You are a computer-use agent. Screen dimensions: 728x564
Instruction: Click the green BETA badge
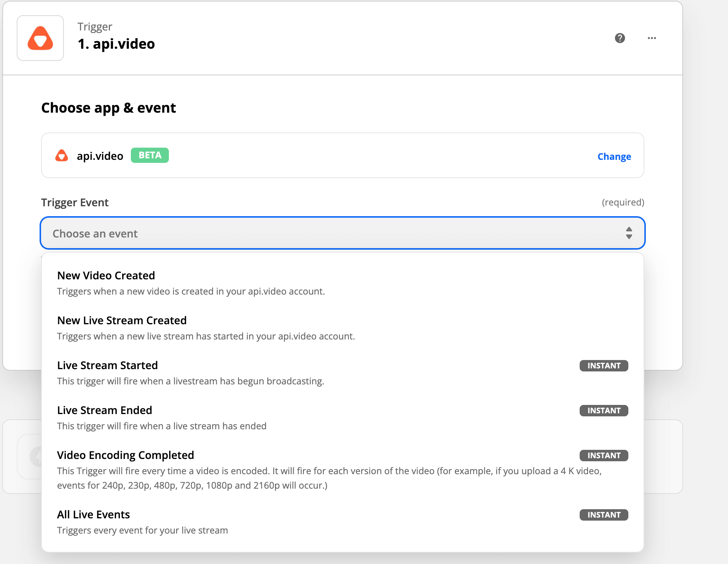[x=150, y=155]
